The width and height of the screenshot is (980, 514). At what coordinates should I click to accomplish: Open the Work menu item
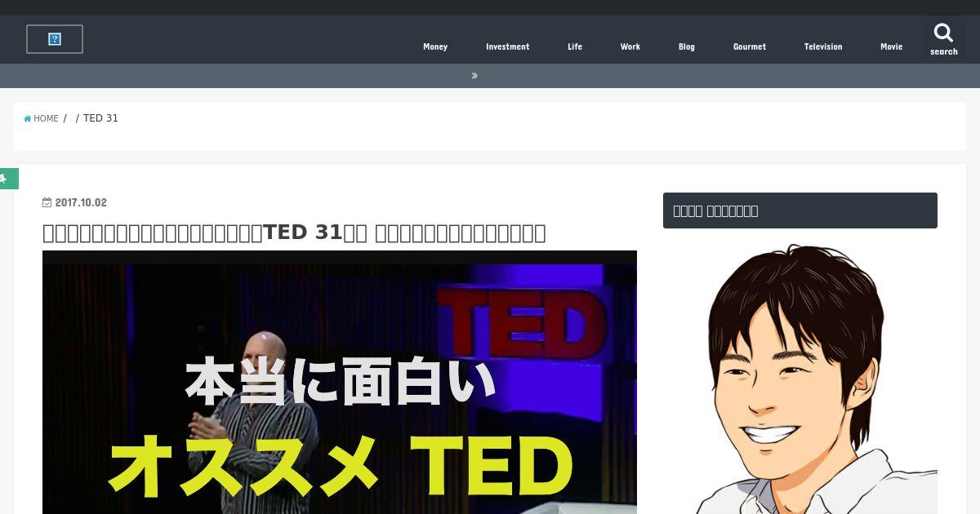(630, 47)
